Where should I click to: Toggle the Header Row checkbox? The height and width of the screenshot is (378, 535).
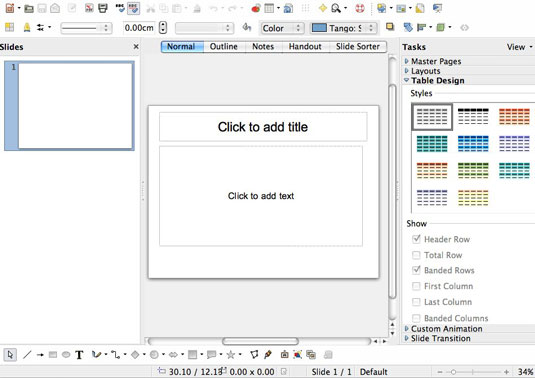click(x=416, y=239)
